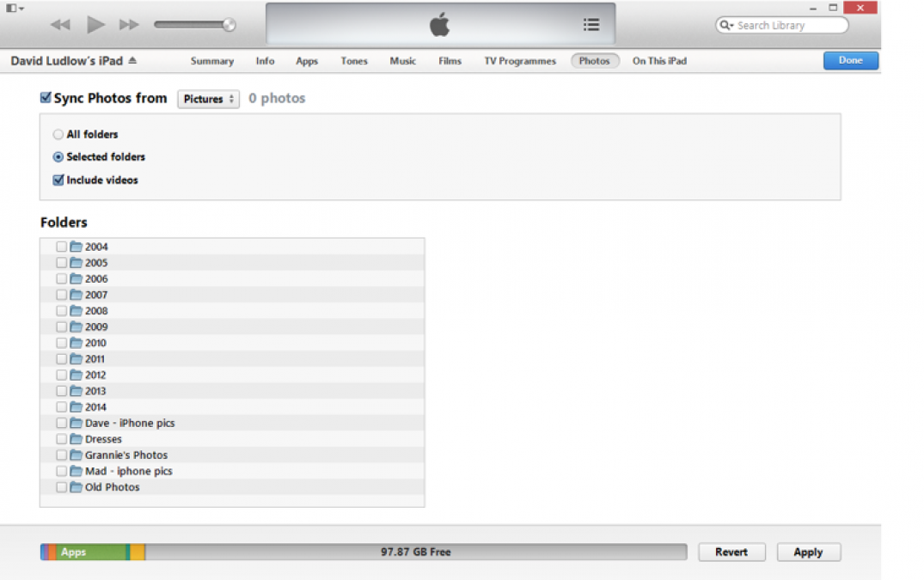
Task: Check the Dresses folder checkbox
Action: click(61, 439)
